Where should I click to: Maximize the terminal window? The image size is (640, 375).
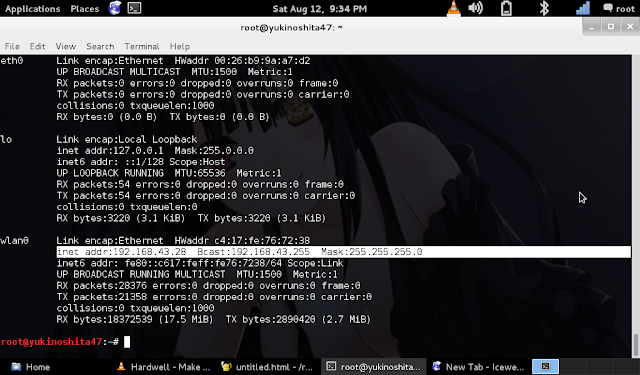coord(611,27)
